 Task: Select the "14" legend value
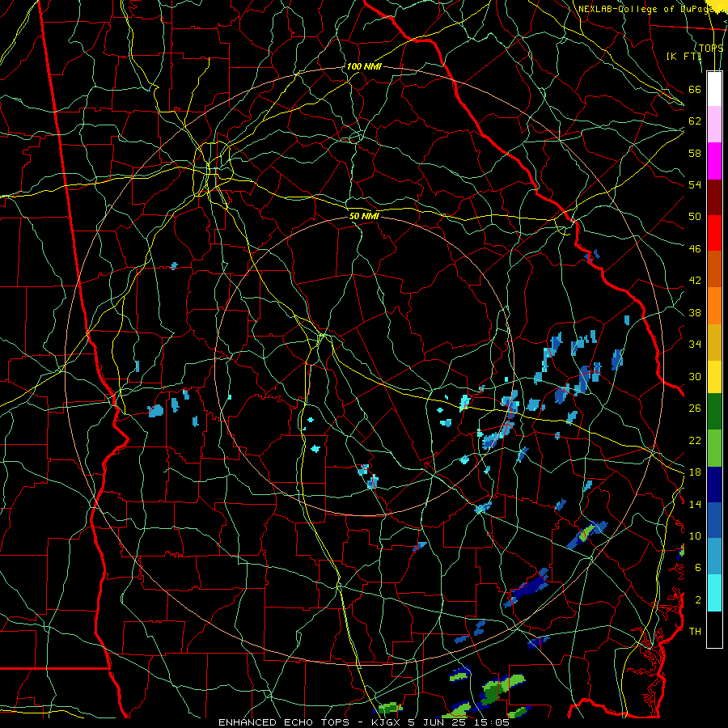(695, 504)
